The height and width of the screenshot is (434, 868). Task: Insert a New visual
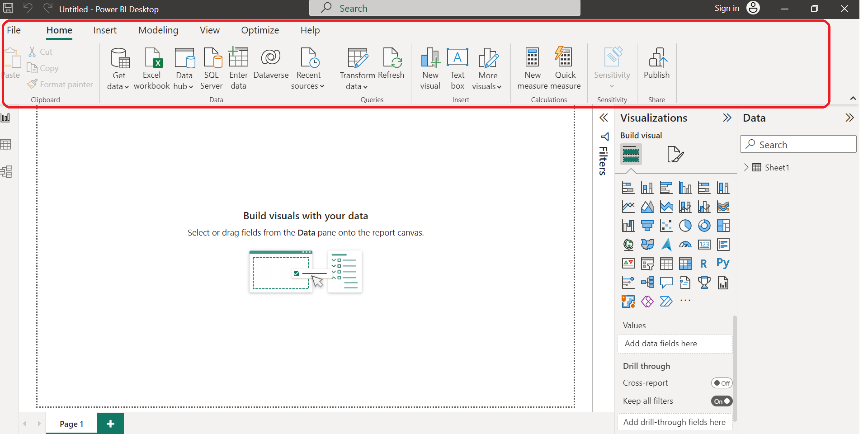point(430,69)
